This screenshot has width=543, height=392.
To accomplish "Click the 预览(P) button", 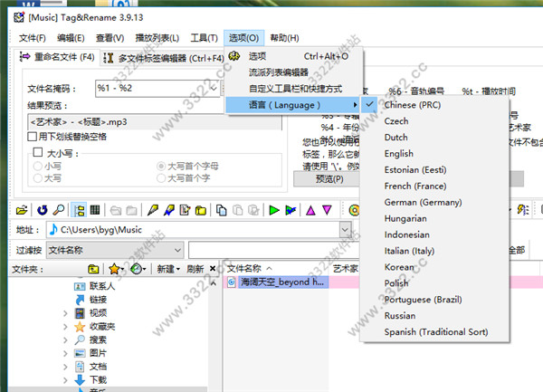I will pos(327,179).
